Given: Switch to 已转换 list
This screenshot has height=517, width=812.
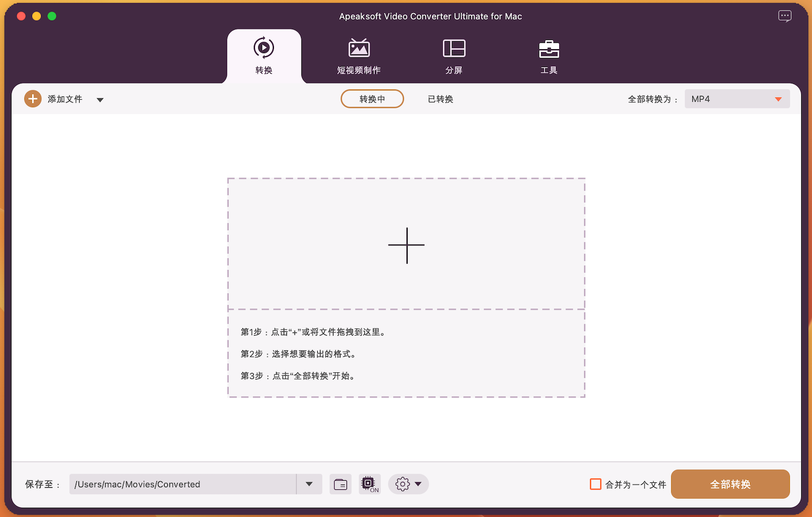Looking at the screenshot, I should pyautogui.click(x=440, y=99).
